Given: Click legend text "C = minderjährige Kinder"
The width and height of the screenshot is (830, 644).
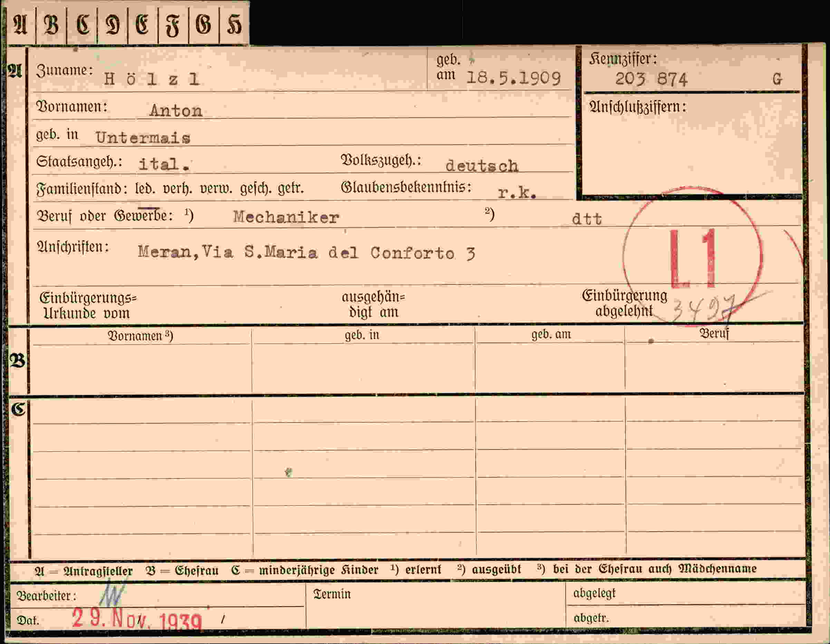Looking at the screenshot, I should click(305, 570).
